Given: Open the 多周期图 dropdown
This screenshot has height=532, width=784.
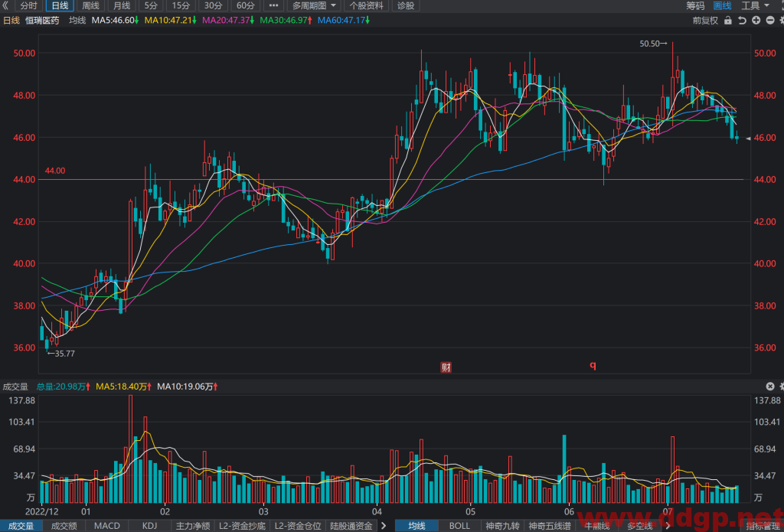Looking at the screenshot, I should tap(315, 5).
